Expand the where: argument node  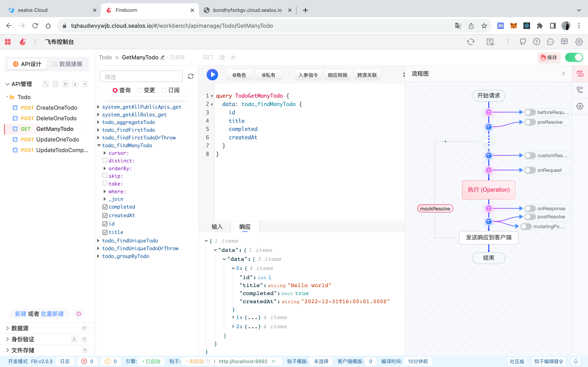coord(105,191)
